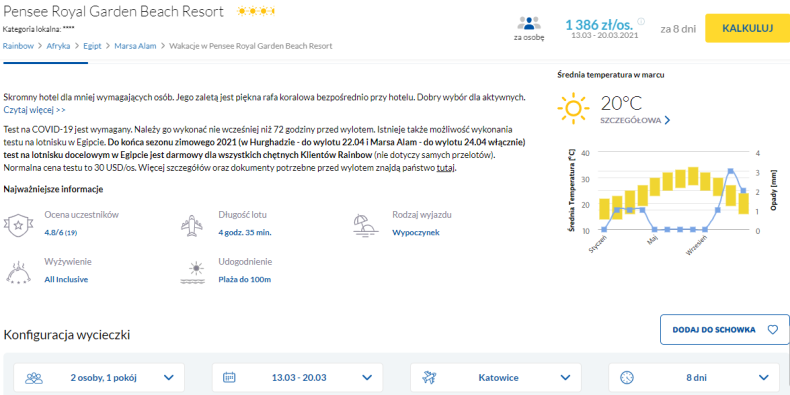
Task: Click the beach umbrella trip type icon
Action: pos(365,225)
